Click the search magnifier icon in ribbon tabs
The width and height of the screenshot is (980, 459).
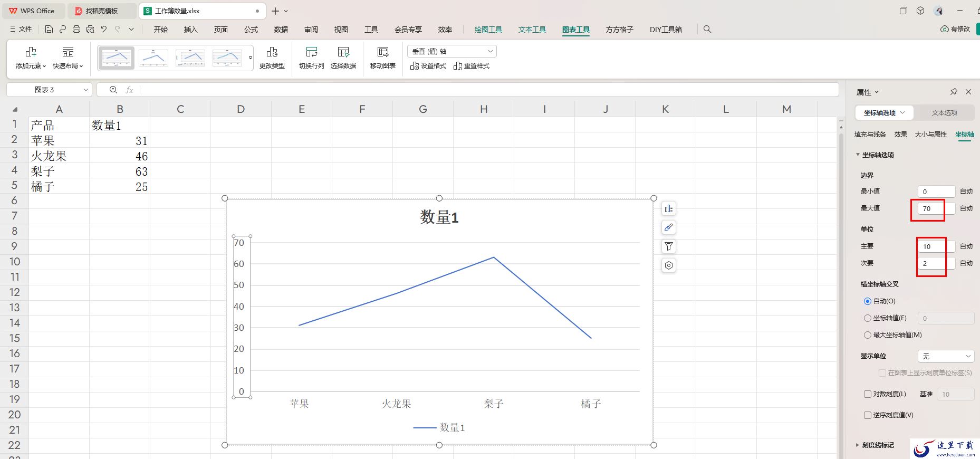[x=707, y=30]
